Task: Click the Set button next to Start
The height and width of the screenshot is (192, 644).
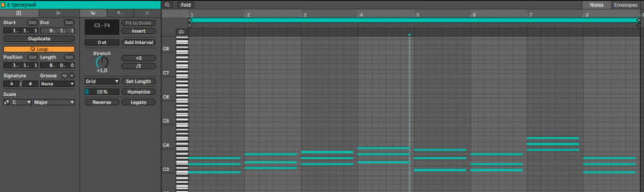Action: [x=32, y=22]
